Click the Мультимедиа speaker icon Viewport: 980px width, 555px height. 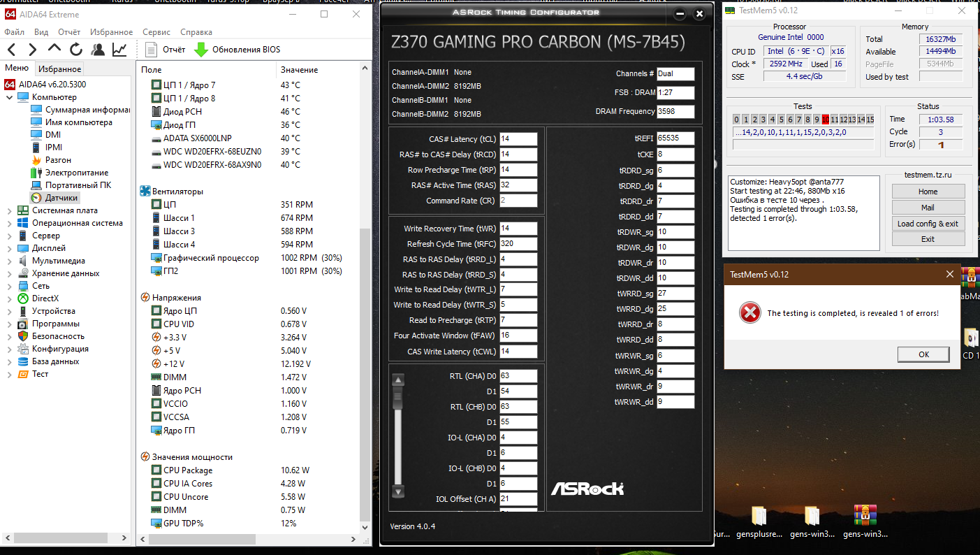(x=22, y=261)
